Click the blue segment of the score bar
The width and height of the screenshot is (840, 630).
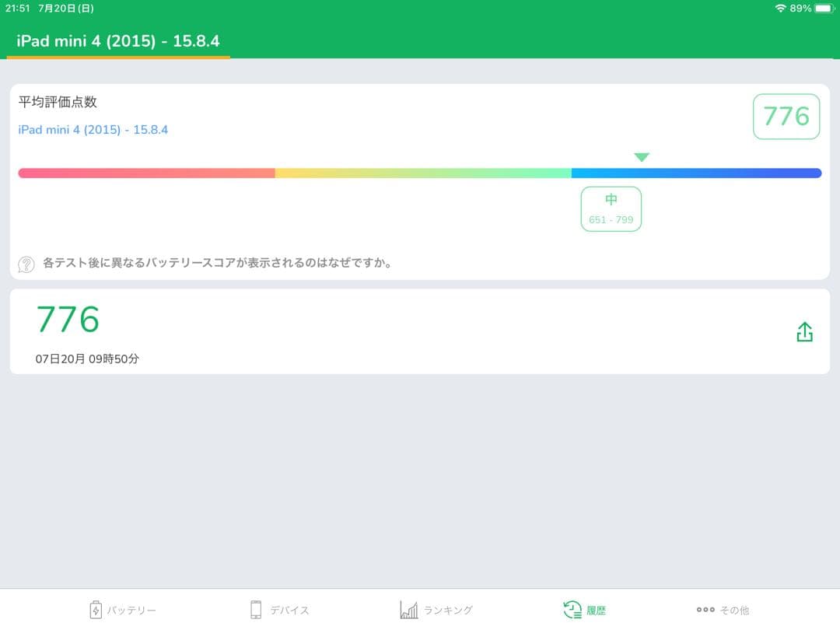696,173
